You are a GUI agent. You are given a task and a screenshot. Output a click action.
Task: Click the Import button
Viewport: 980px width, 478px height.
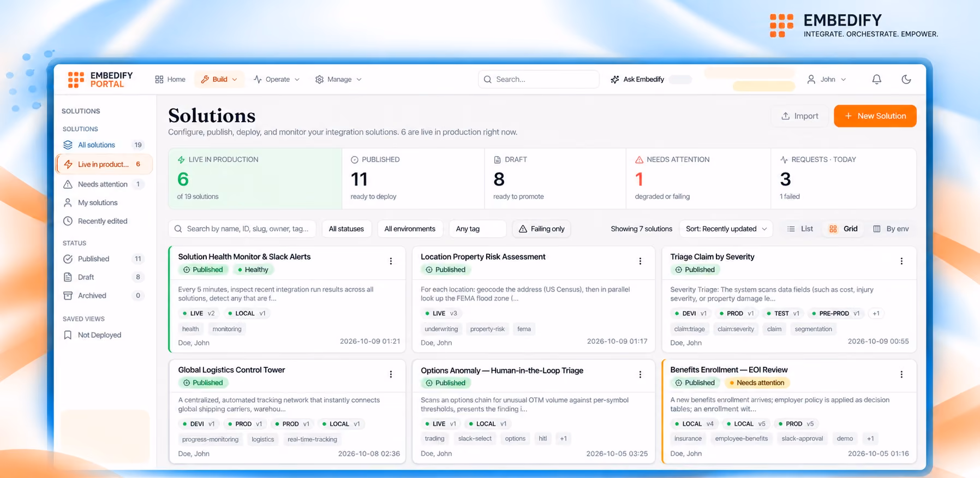[x=800, y=116]
